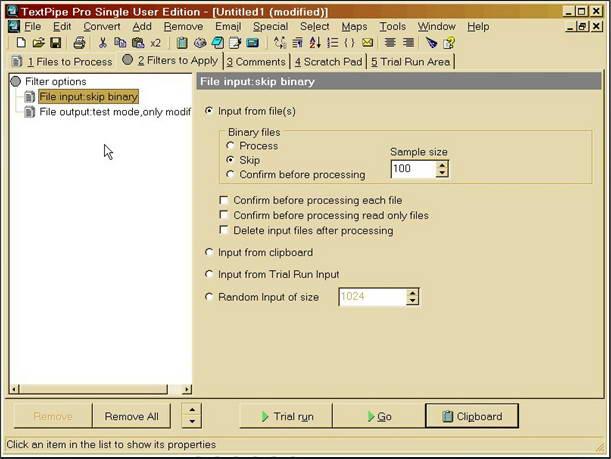Select File input:skip binary tree item
This screenshot has width=611, height=459.
(88, 97)
